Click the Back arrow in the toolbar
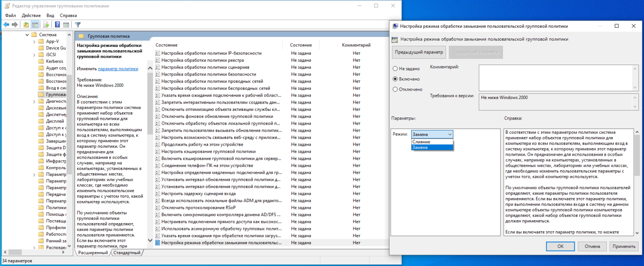This screenshot has height=266, width=644. [x=6, y=24]
